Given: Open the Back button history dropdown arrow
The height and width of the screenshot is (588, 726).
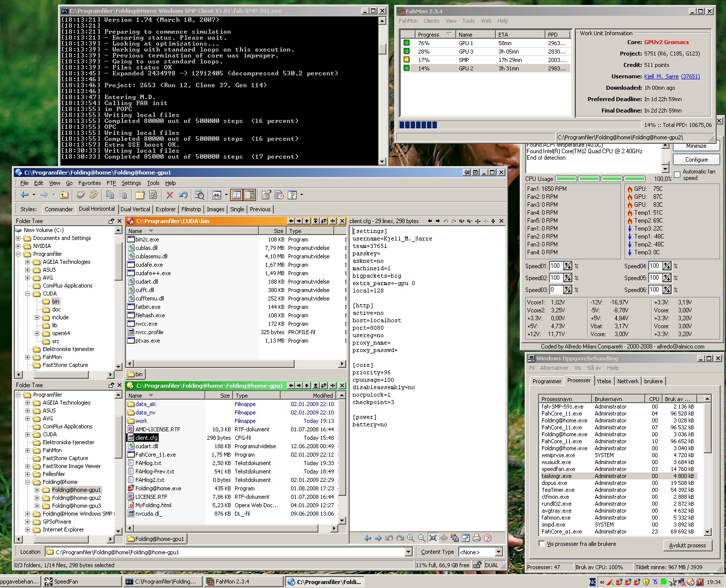Looking at the screenshot, I should tap(34, 195).
